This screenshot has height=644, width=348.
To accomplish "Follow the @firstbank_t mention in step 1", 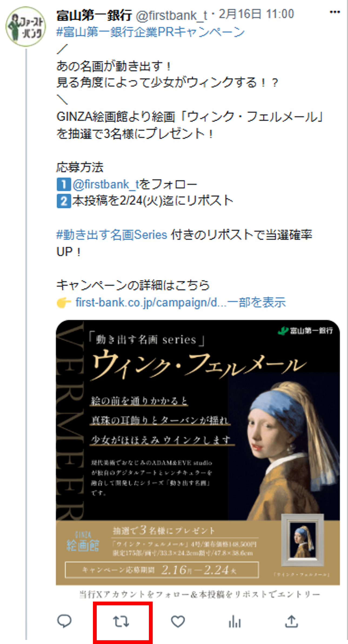I will [x=106, y=184].
